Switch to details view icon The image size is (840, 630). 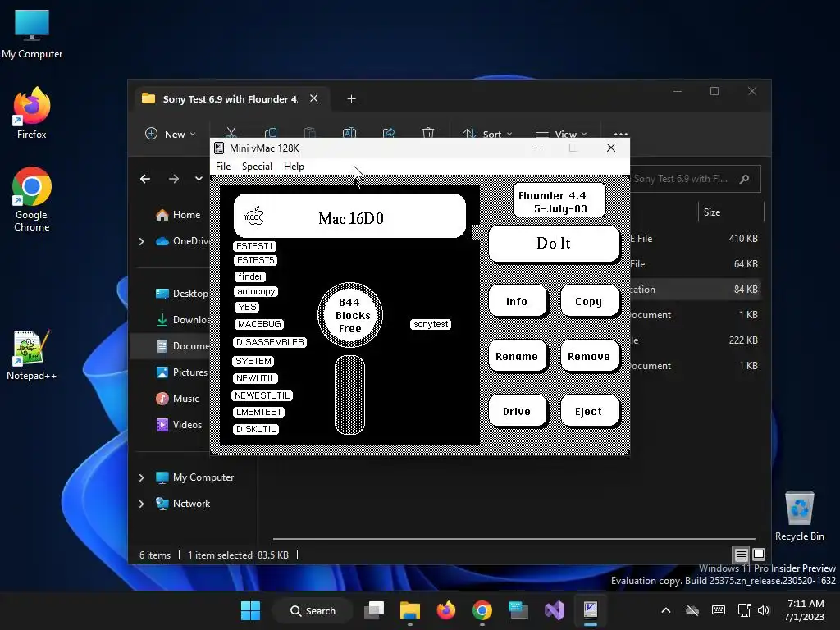click(x=741, y=555)
